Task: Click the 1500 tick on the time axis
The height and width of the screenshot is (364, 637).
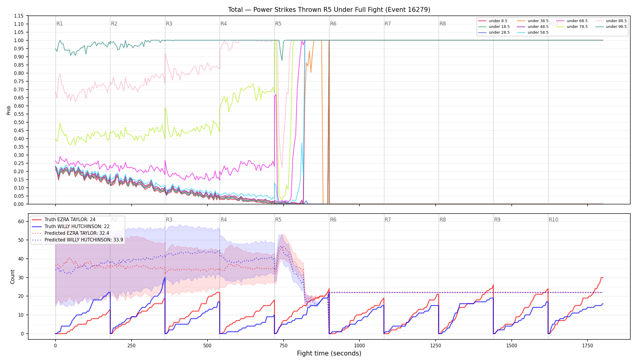Action: tap(512, 345)
